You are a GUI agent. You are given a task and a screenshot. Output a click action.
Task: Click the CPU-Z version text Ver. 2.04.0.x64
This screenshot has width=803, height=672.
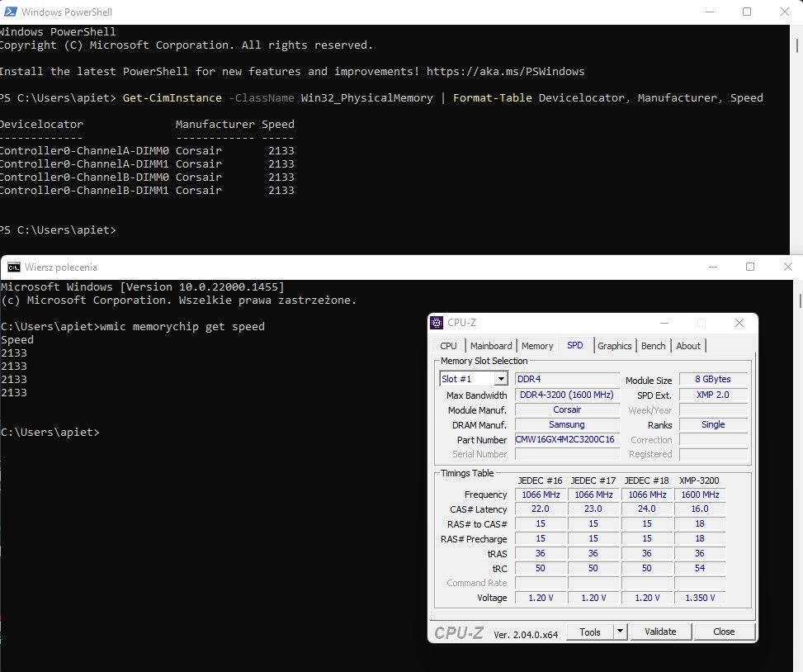click(x=526, y=635)
